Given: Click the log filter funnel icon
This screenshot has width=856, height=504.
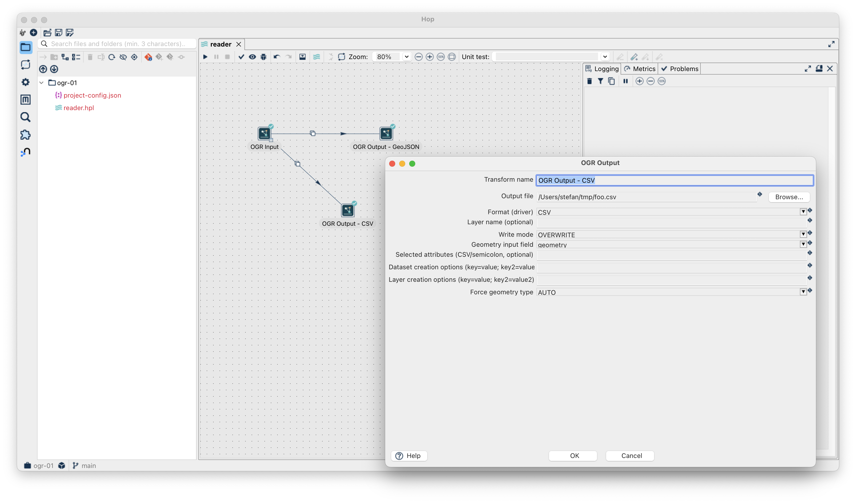Looking at the screenshot, I should click(x=601, y=81).
